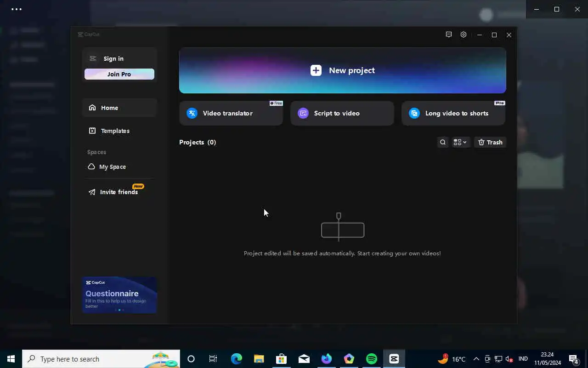Launch Long video to shorts
This screenshot has height=368, width=588.
tap(453, 113)
